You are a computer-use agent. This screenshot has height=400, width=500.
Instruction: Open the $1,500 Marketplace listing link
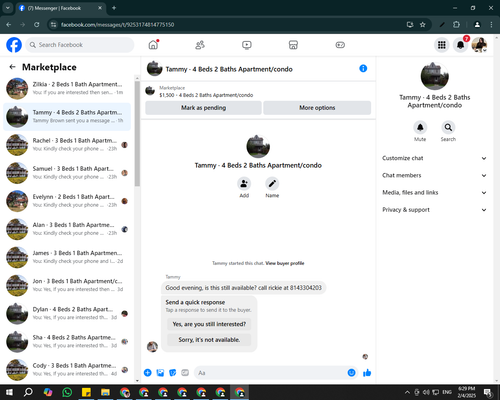(x=206, y=95)
